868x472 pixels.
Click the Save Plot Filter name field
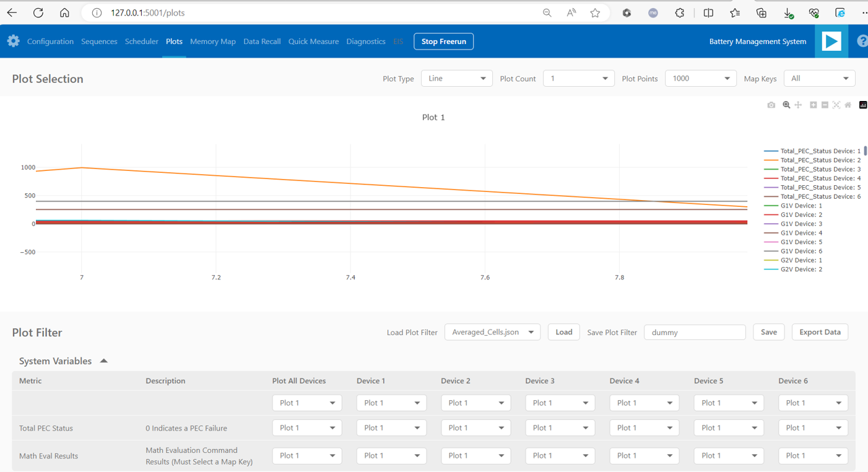coord(694,332)
